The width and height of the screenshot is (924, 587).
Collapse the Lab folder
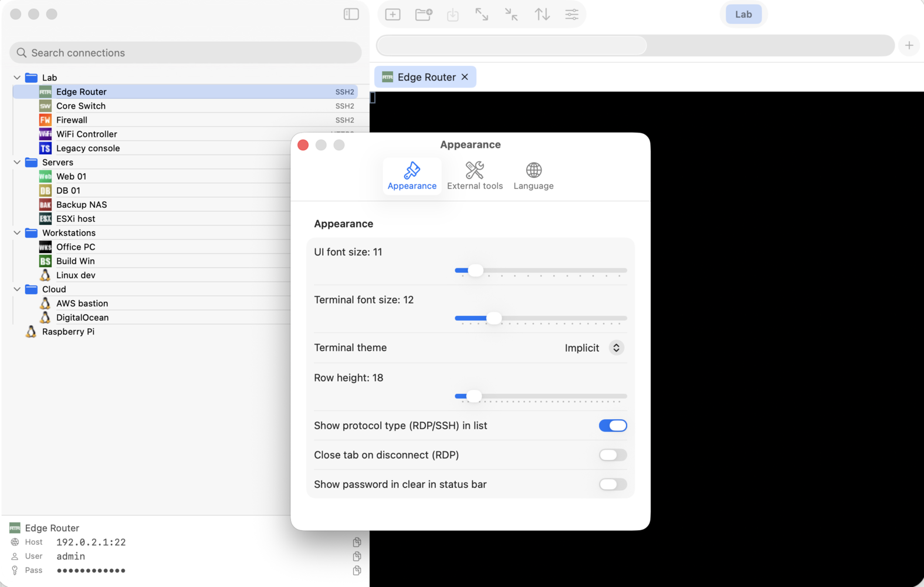17,77
